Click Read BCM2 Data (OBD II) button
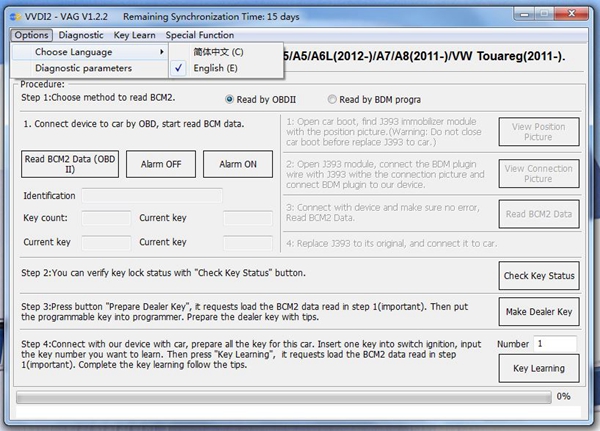Image resolution: width=600 pixels, height=431 pixels. click(x=70, y=164)
